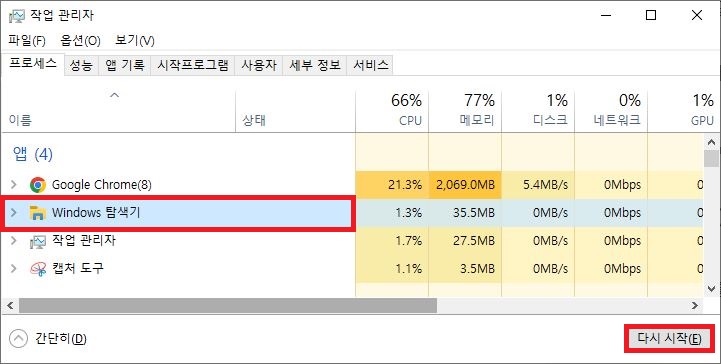
Task: Expand the Windows 탐색기 process row
Action: point(14,212)
